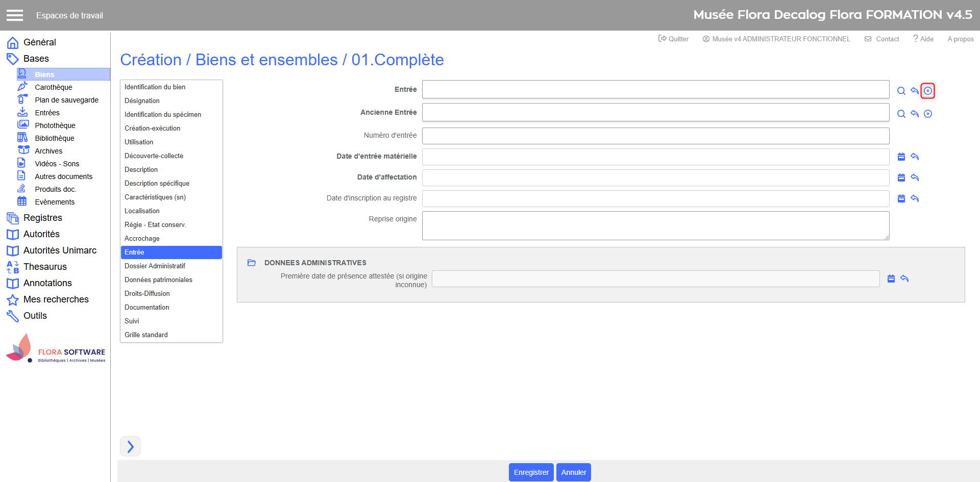980x482 pixels.
Task: Open the Dossier Administratif form section
Action: 155,266
